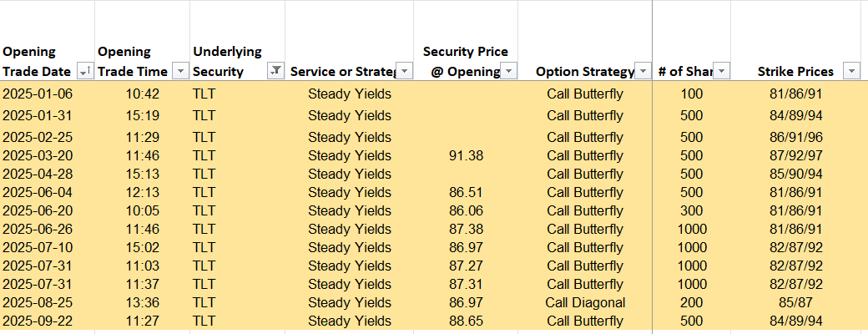Open the Opening Trade Date sort dropdown

tap(84, 71)
